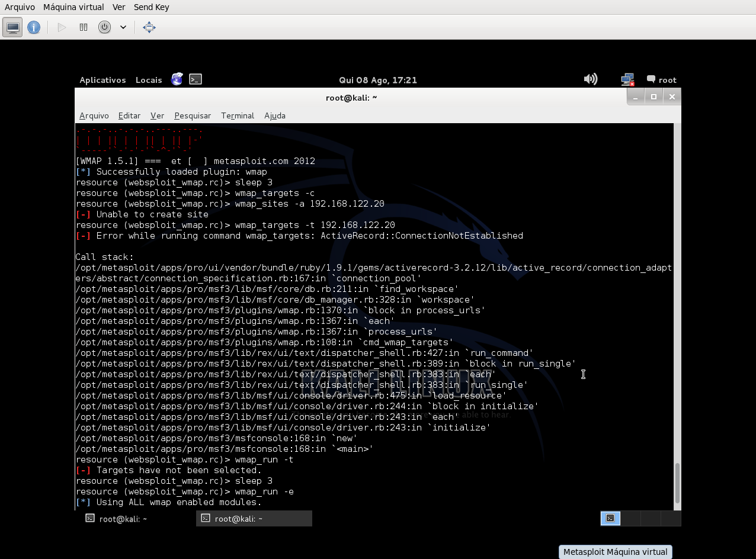Open the calendar clock Qui 08 Ago, 17:21
The image size is (756, 559).
pyautogui.click(x=378, y=80)
